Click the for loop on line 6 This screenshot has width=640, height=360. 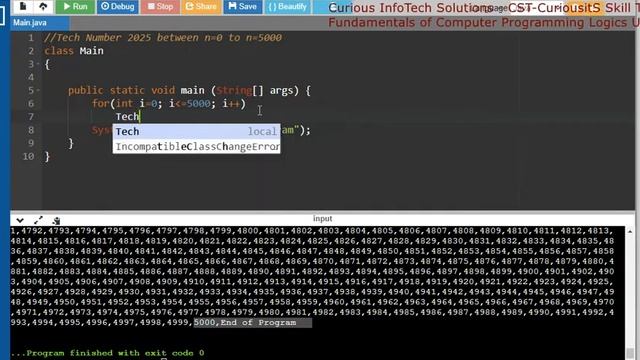click(x=169, y=104)
